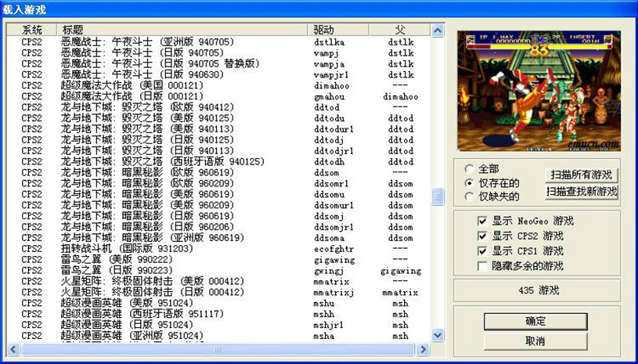This screenshot has height=364, width=638.
Task: Click the horizontal scrollbar left arrow
Action: pos(12,349)
